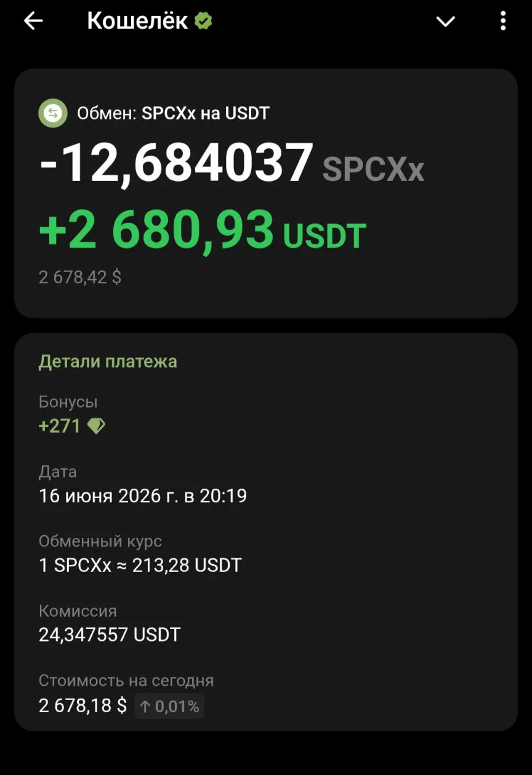The width and height of the screenshot is (532, 775).
Task: Tap the Бонусы label
Action: (68, 402)
